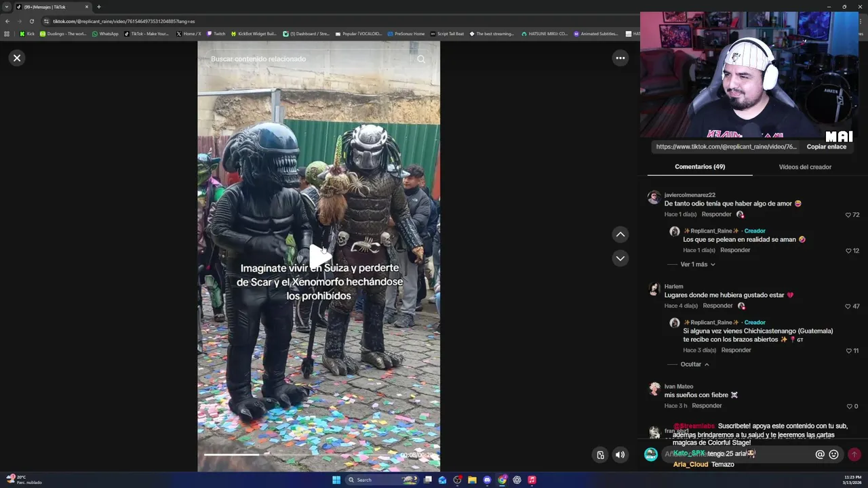This screenshot has height=488, width=868.
Task: Open Discord from taskbar
Action: pos(487,480)
